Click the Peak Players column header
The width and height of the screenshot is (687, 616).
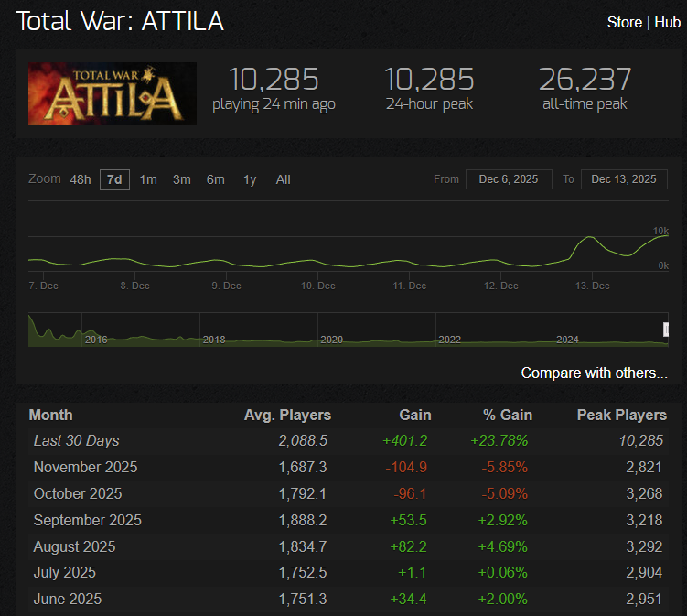click(622, 416)
